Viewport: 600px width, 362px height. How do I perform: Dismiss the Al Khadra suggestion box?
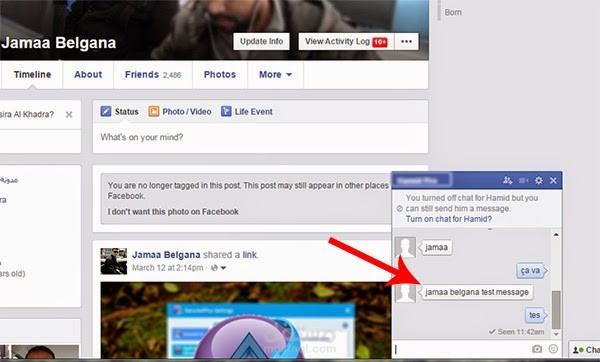(69, 114)
